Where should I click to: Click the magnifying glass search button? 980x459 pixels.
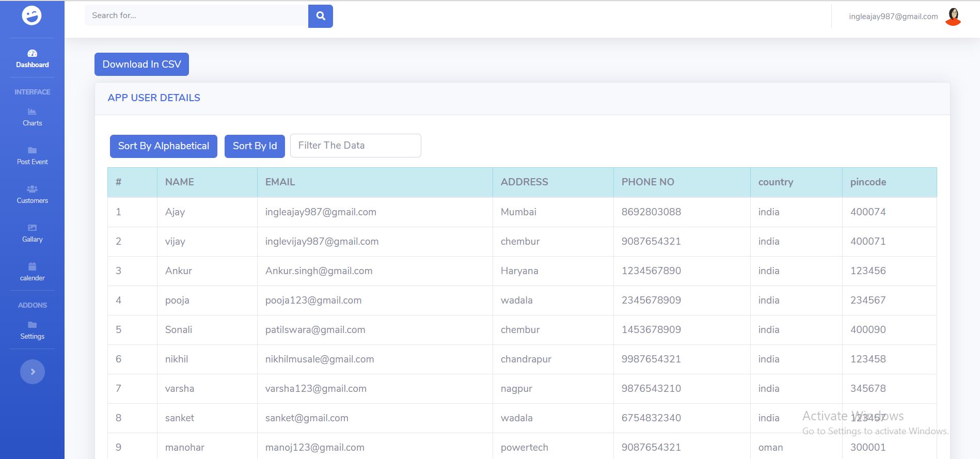(320, 16)
